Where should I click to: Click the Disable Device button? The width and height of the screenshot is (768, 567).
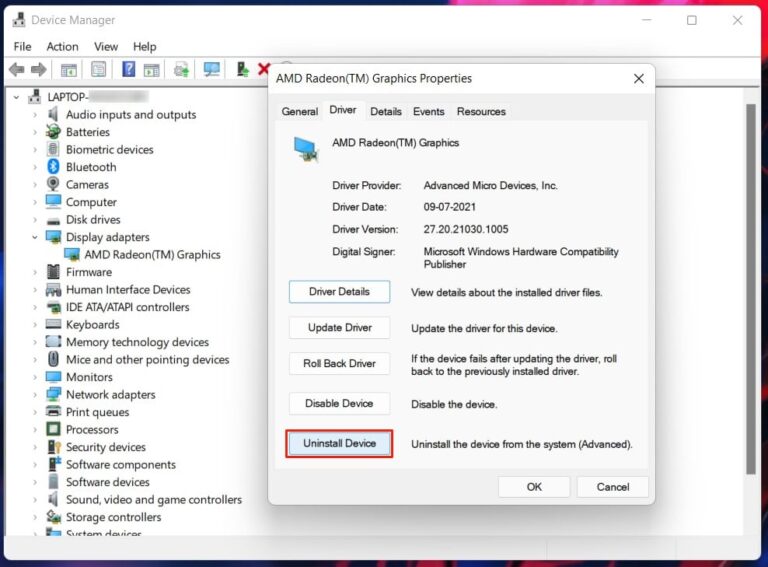coord(339,403)
